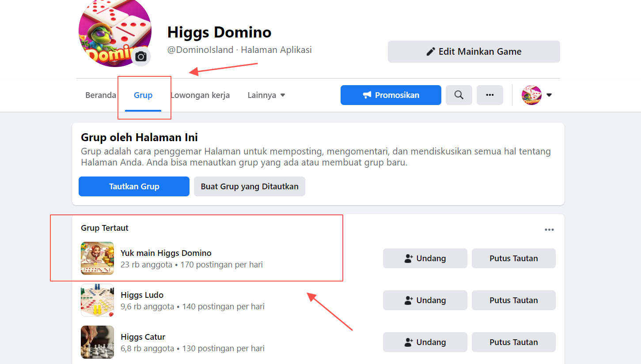Open the Higgs Catur group link

point(143,337)
